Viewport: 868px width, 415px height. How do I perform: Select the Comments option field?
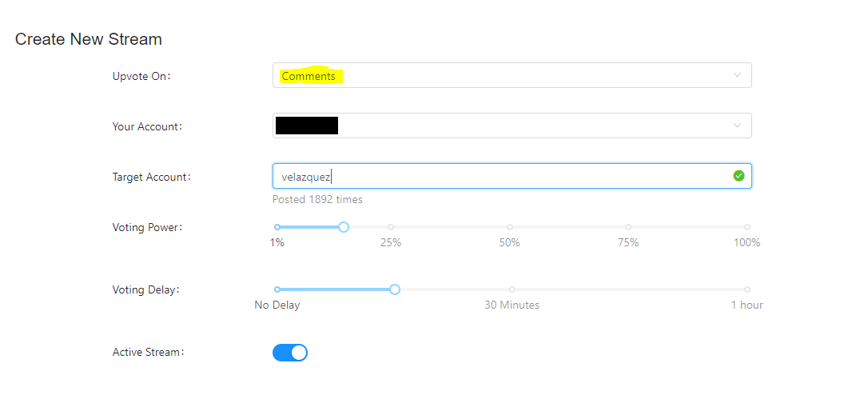512,75
